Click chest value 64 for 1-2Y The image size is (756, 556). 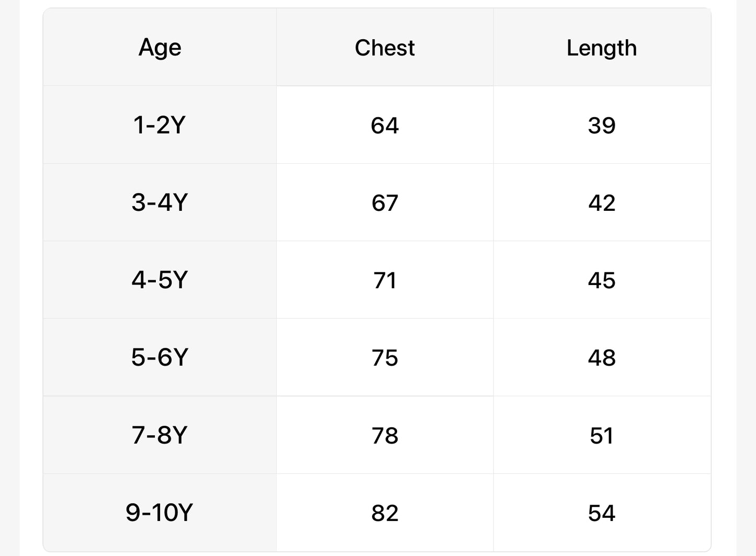(385, 126)
